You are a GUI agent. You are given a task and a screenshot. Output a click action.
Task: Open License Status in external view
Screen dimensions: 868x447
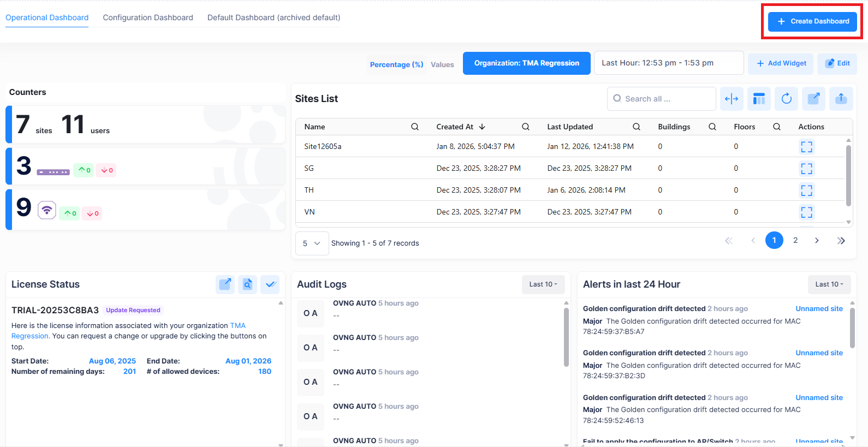225,284
